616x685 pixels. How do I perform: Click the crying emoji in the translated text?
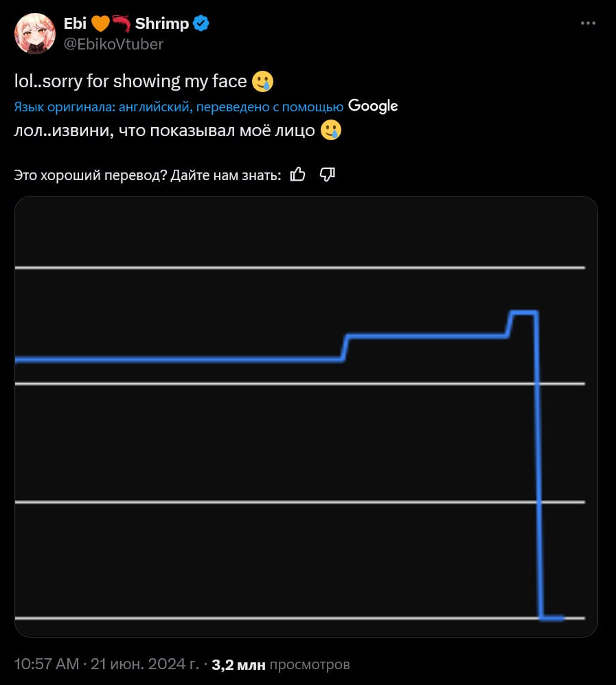point(331,130)
